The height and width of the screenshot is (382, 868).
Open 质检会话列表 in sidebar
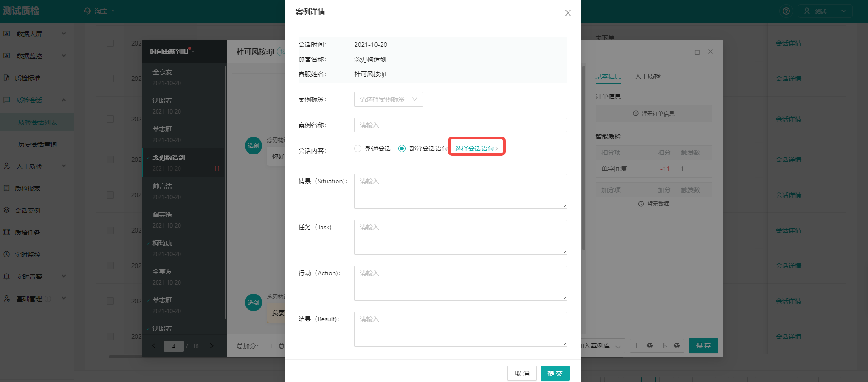37,122
